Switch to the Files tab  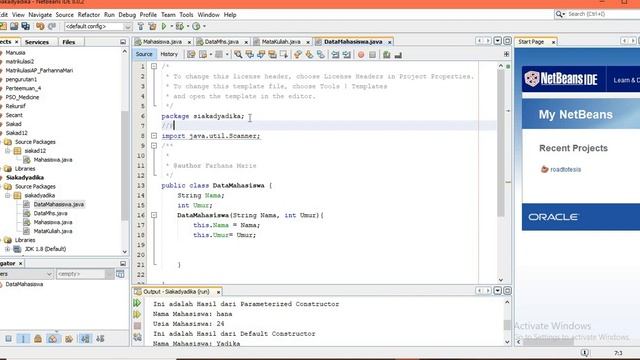click(x=69, y=42)
